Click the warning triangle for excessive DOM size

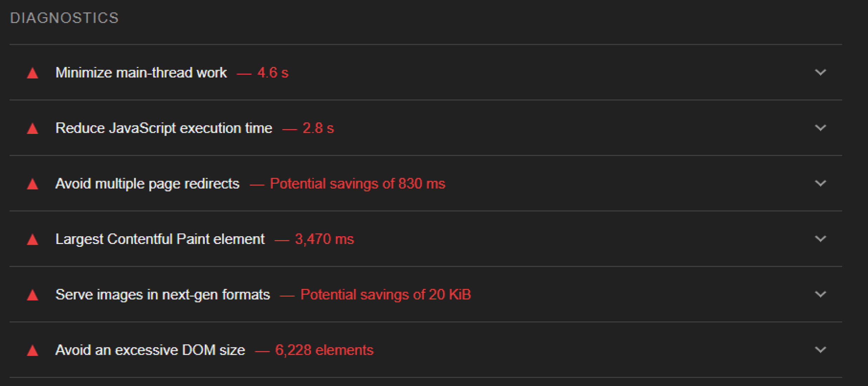tap(33, 350)
